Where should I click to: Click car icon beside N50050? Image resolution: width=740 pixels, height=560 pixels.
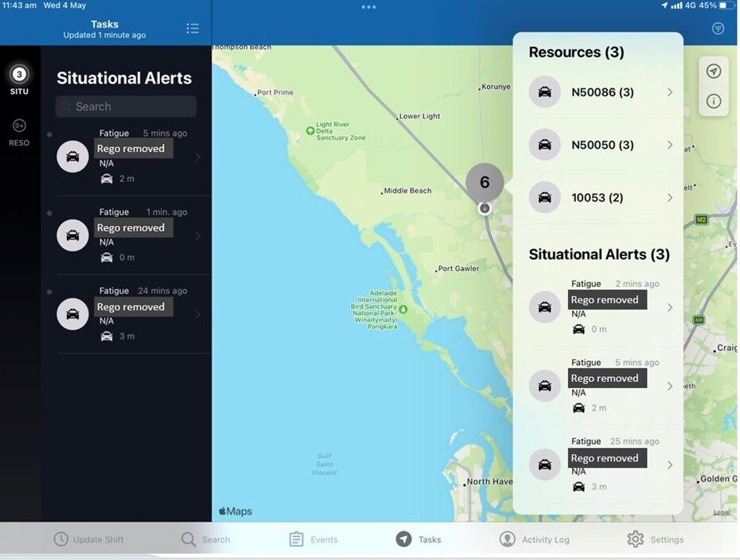point(544,145)
